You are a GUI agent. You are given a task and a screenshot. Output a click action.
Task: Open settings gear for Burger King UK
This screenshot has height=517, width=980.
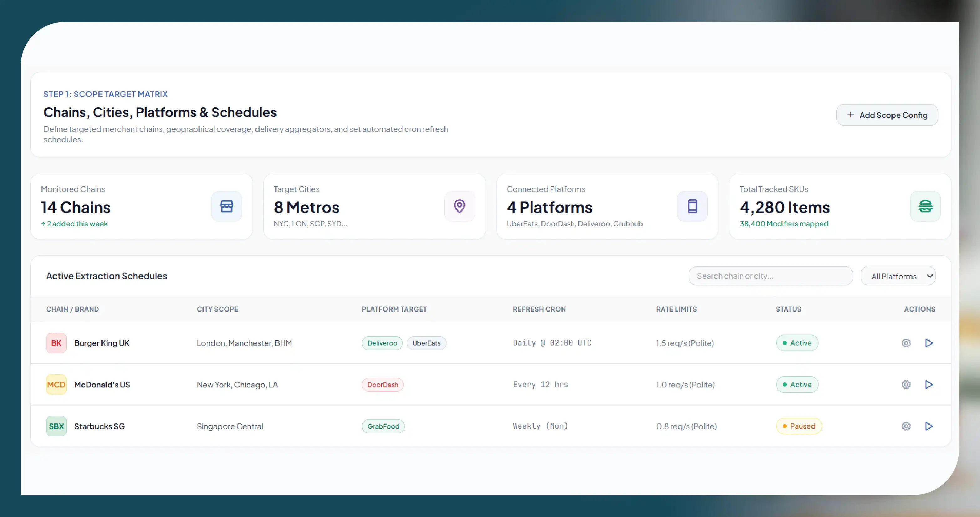[906, 343]
